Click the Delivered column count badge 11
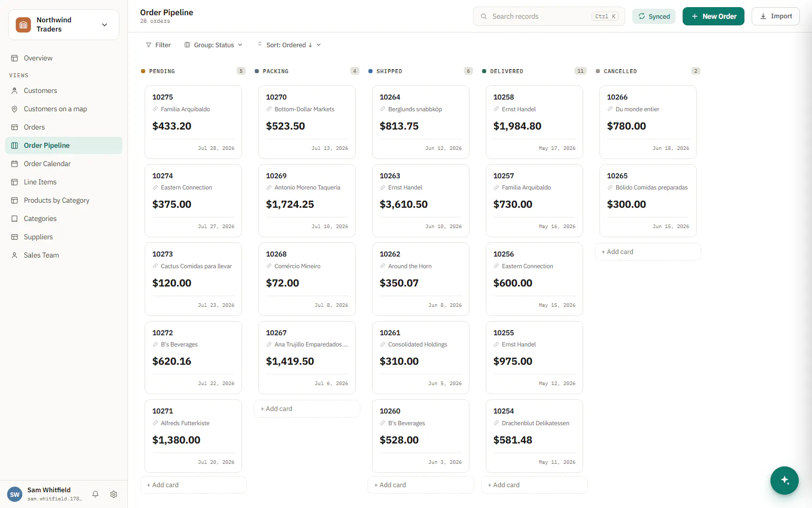 (581, 71)
